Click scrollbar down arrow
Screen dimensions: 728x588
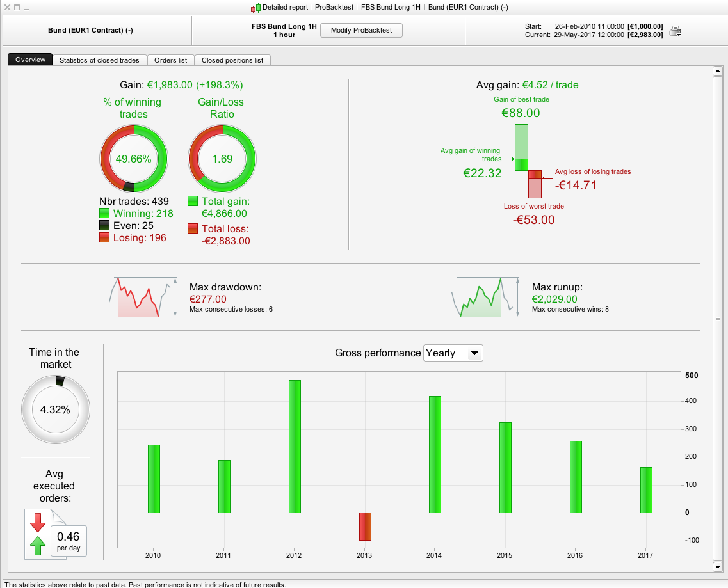[x=718, y=567]
